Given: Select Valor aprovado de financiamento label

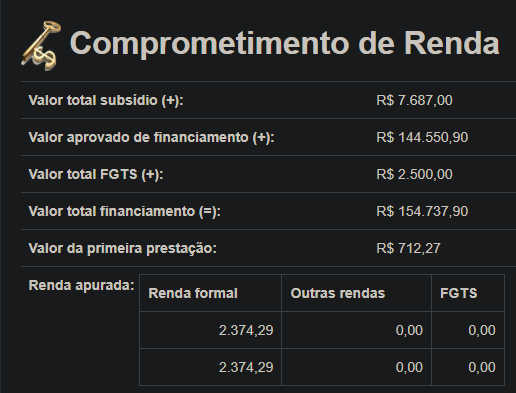Looking at the screenshot, I should (152, 137).
